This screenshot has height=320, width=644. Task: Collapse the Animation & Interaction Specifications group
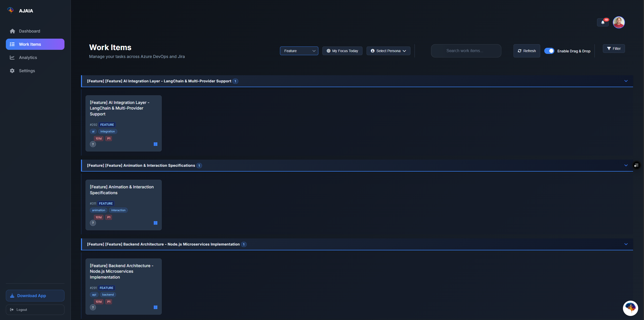[626, 165]
